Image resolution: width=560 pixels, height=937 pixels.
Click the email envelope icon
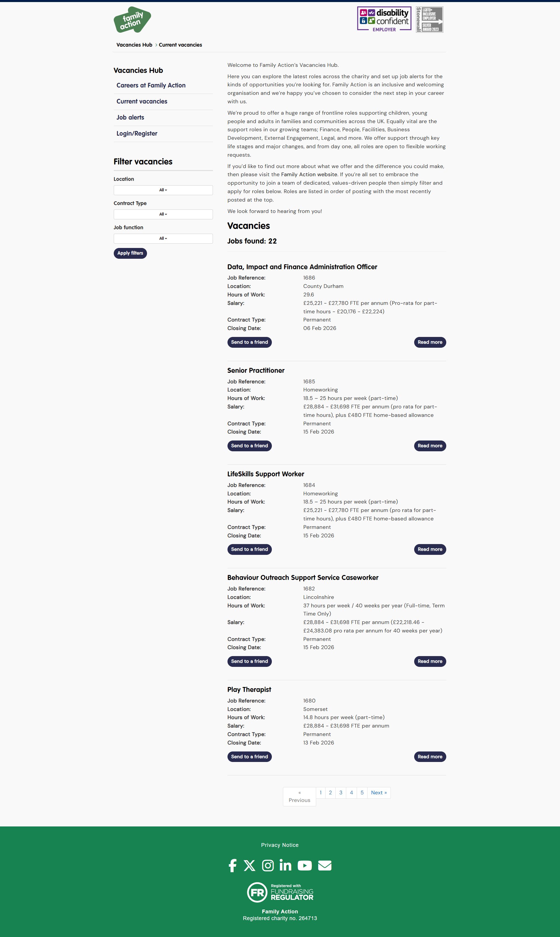pyautogui.click(x=325, y=865)
